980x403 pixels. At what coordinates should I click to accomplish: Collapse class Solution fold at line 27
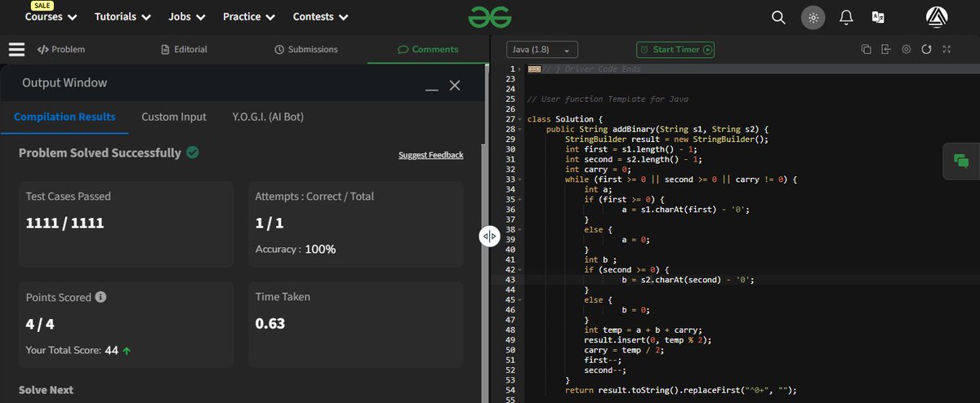pyautogui.click(x=520, y=119)
